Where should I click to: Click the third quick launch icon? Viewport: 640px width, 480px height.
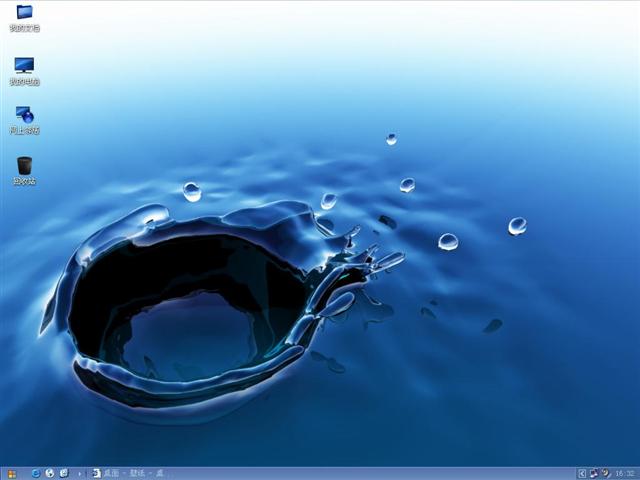pyautogui.click(x=64, y=473)
